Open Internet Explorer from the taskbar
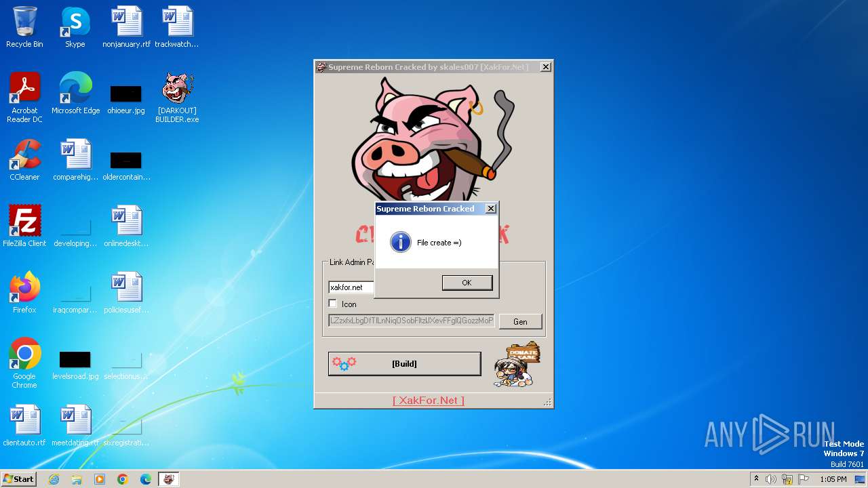The width and height of the screenshot is (868, 488). click(54, 479)
